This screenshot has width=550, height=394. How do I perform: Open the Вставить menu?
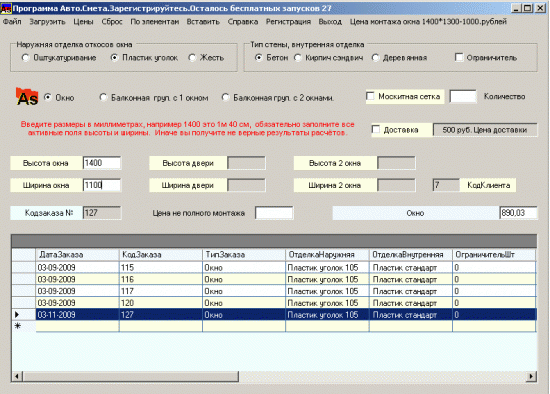(203, 22)
